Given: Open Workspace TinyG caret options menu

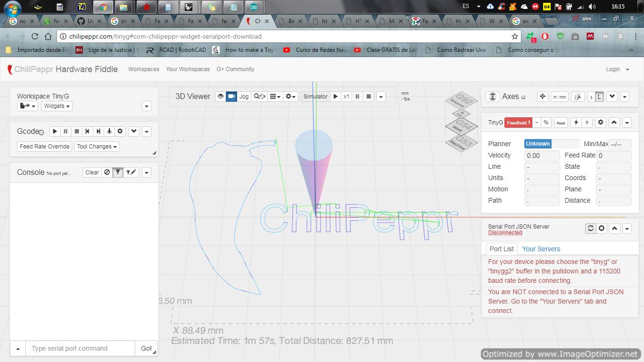Looking at the screenshot, I should (x=147, y=106).
